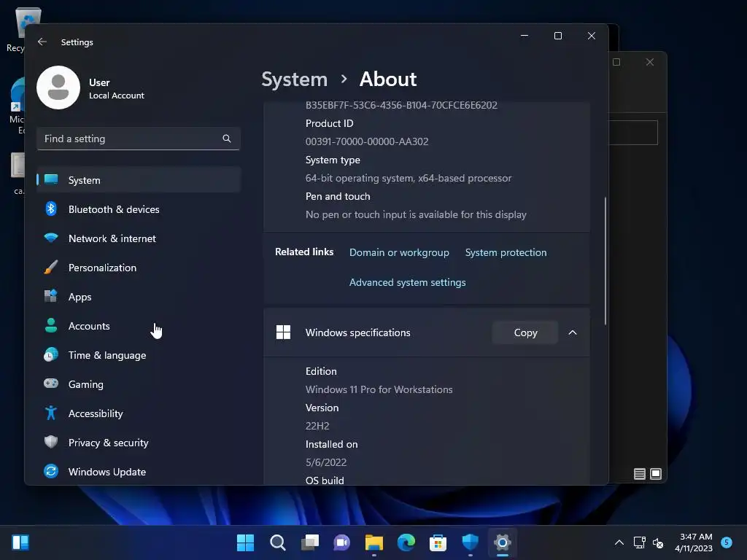The width and height of the screenshot is (747, 560).
Task: Click the installed date 5/6/2022
Action: [x=326, y=462]
